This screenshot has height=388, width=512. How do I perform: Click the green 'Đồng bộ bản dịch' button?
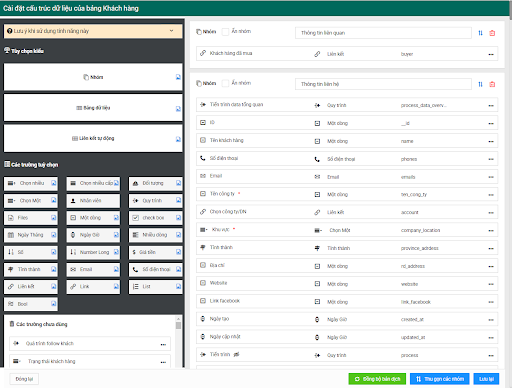377,379
